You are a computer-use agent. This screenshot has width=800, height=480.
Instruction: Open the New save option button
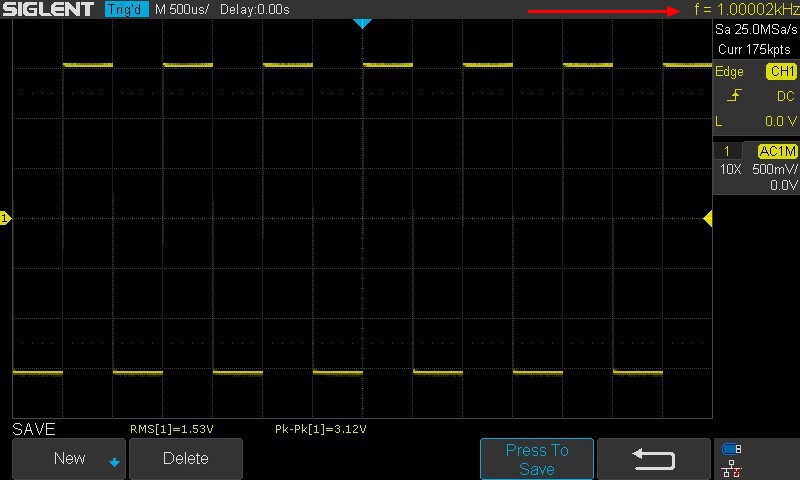tap(68, 458)
